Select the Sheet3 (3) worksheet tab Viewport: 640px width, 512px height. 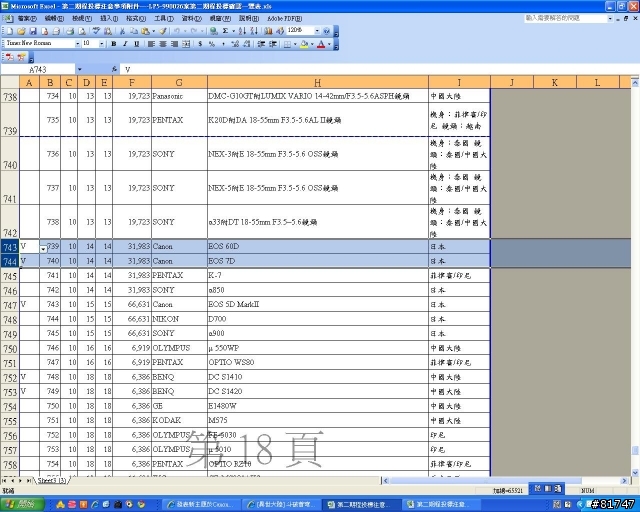point(52,481)
